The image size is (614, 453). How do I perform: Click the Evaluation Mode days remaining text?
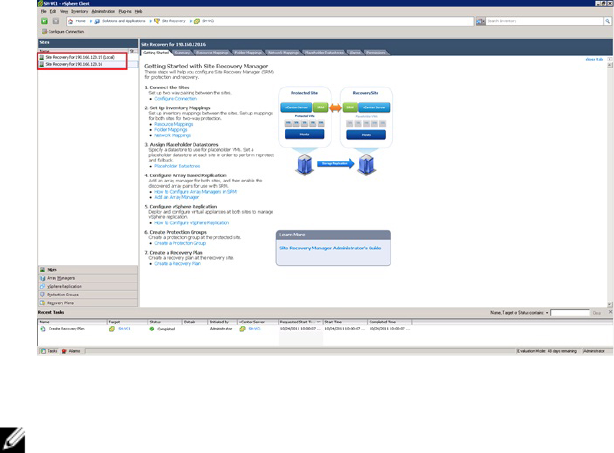pos(547,351)
